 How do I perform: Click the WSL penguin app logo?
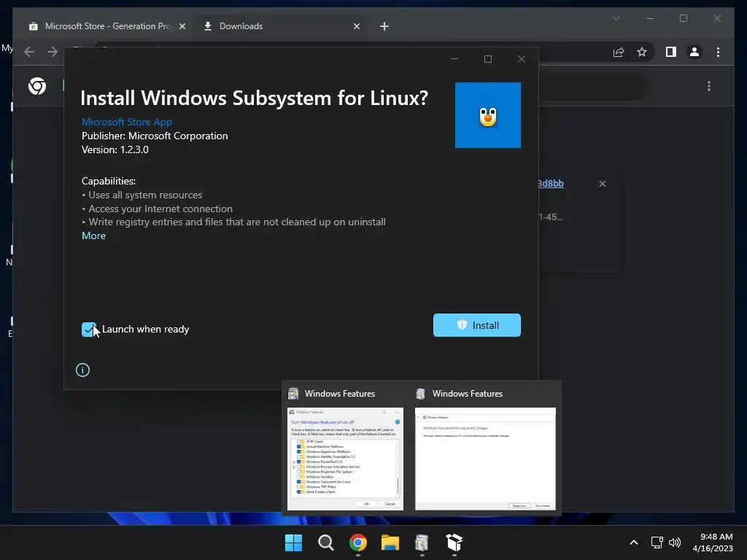click(x=488, y=115)
